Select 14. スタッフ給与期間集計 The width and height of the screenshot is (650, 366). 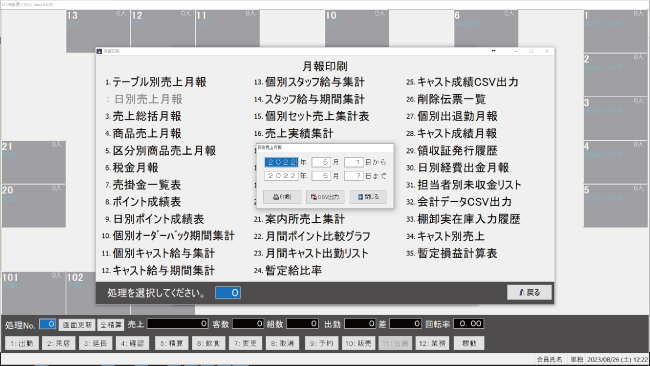coord(309,99)
